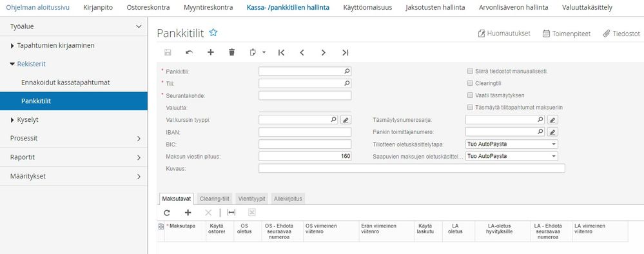
Task: Mark Pankkitilit as favorite with star icon
Action: pos(213,33)
